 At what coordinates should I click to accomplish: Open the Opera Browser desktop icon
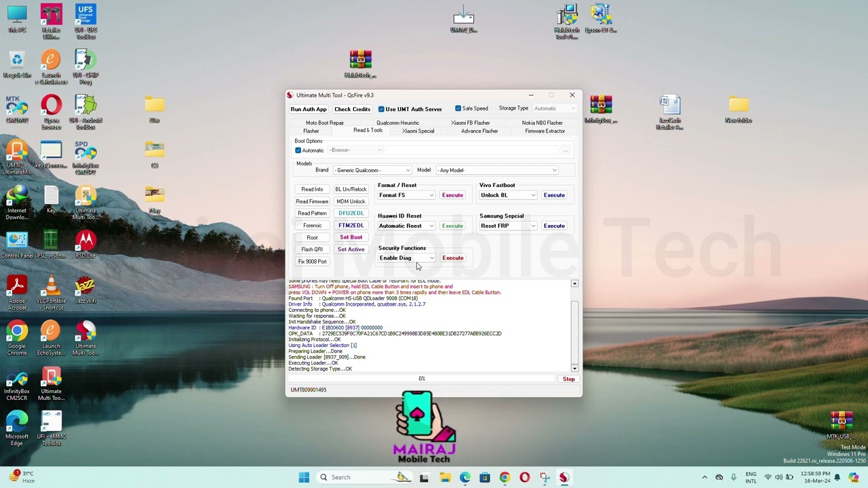[x=51, y=106]
